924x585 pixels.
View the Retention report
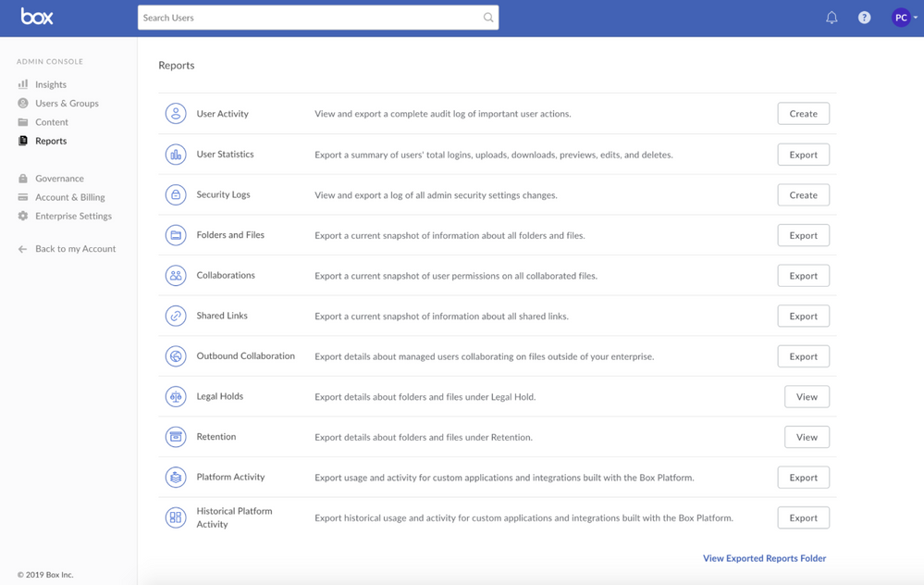click(807, 437)
